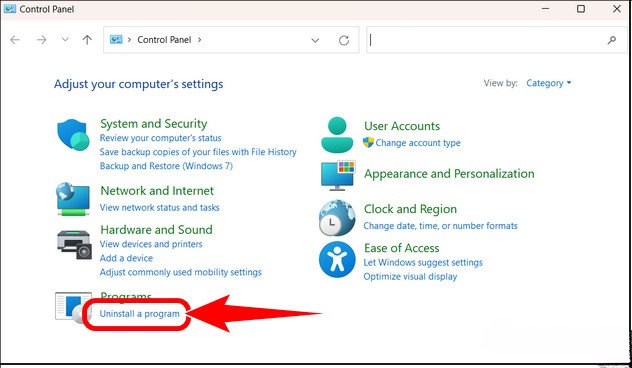Open Ease of Access category
Viewport: 632px width, 368px height.
pos(401,248)
